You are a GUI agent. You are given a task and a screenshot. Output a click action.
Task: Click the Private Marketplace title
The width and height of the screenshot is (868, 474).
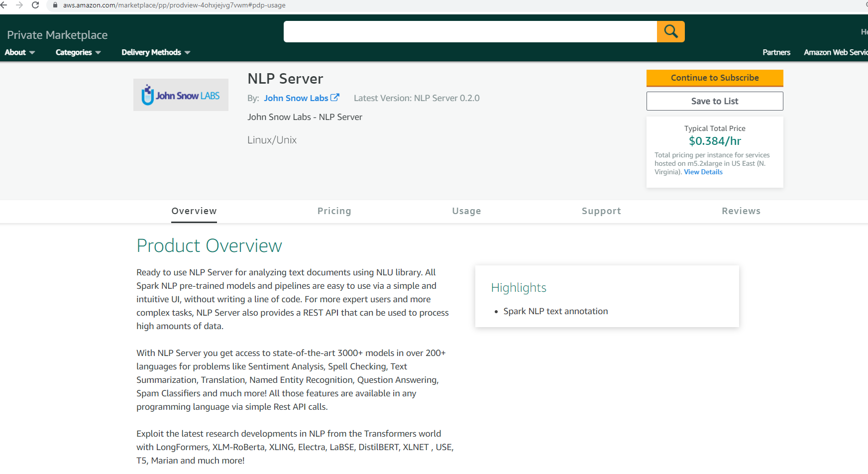tap(57, 35)
